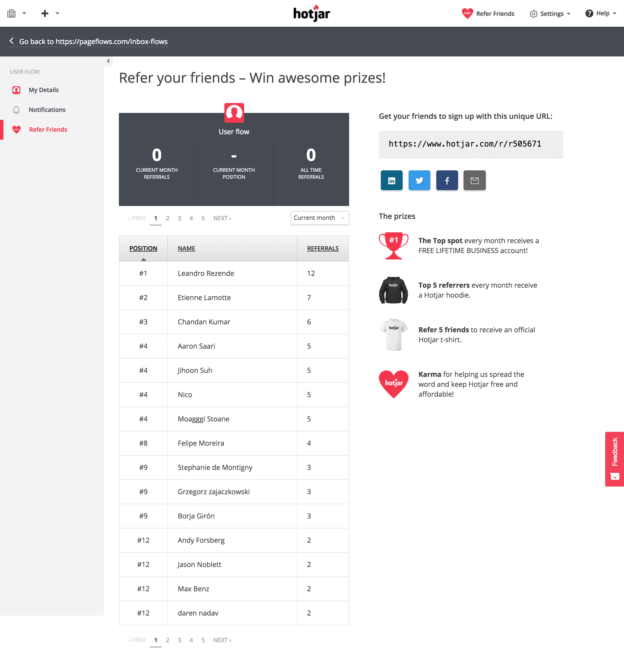This screenshot has width=624, height=672.
Task: Click the Max Benz name
Action: point(193,589)
